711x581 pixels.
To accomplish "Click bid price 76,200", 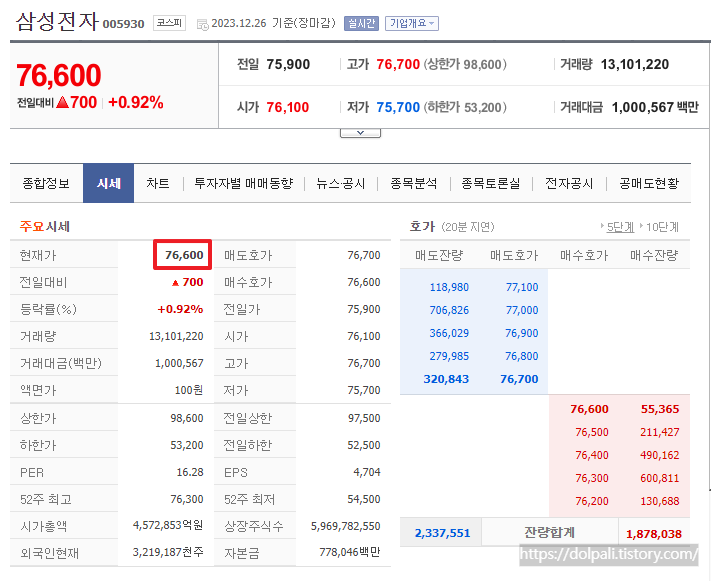I will [x=592, y=501].
